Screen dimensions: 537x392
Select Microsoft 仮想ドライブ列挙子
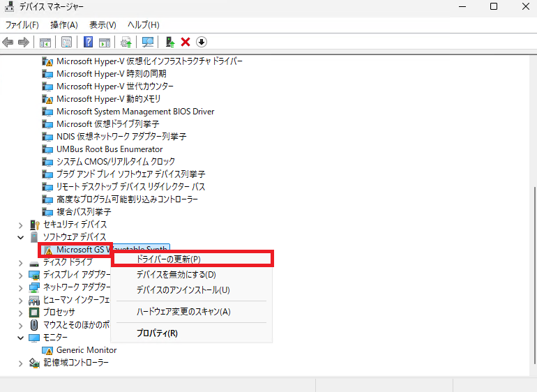(108, 124)
